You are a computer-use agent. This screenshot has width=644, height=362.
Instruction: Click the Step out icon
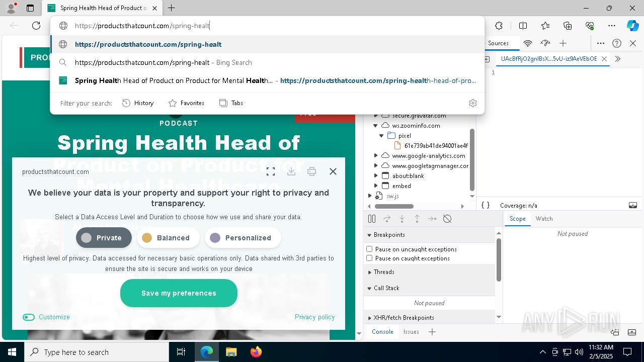coord(417,219)
